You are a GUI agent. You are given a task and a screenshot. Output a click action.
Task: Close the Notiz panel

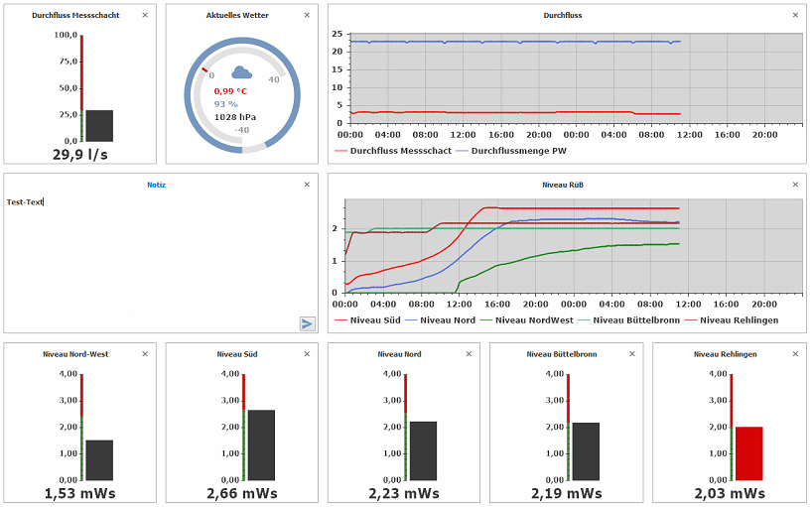pos(307,185)
